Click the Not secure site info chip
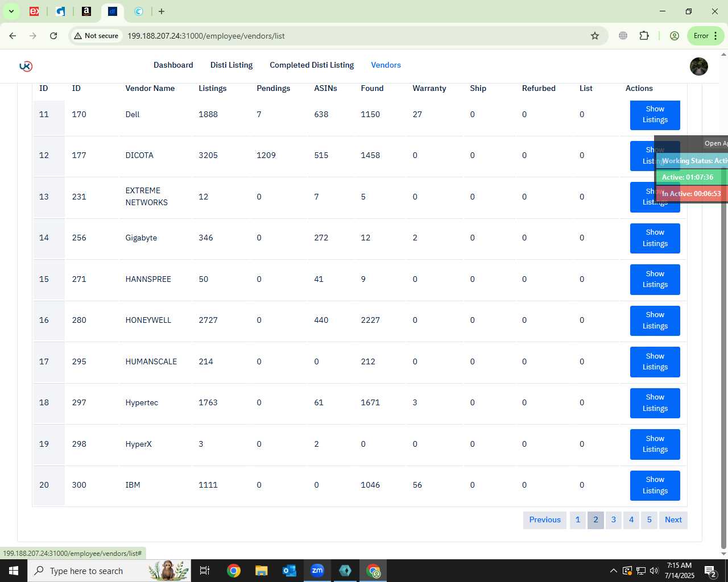 [x=96, y=36]
